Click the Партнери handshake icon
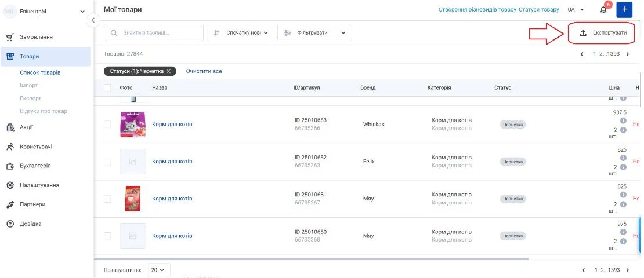Viewport: 644px width, 278px height. point(10,204)
